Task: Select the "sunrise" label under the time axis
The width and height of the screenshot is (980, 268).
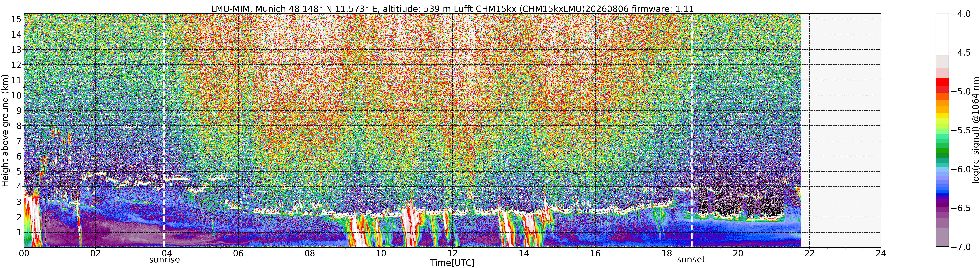Action: pos(164,260)
